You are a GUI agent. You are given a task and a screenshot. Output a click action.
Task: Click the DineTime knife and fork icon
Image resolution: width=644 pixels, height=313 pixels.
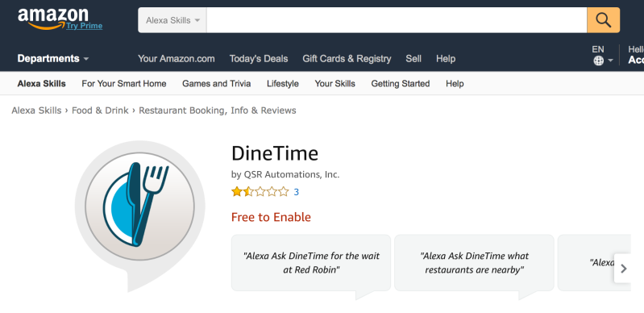pyautogui.click(x=139, y=206)
